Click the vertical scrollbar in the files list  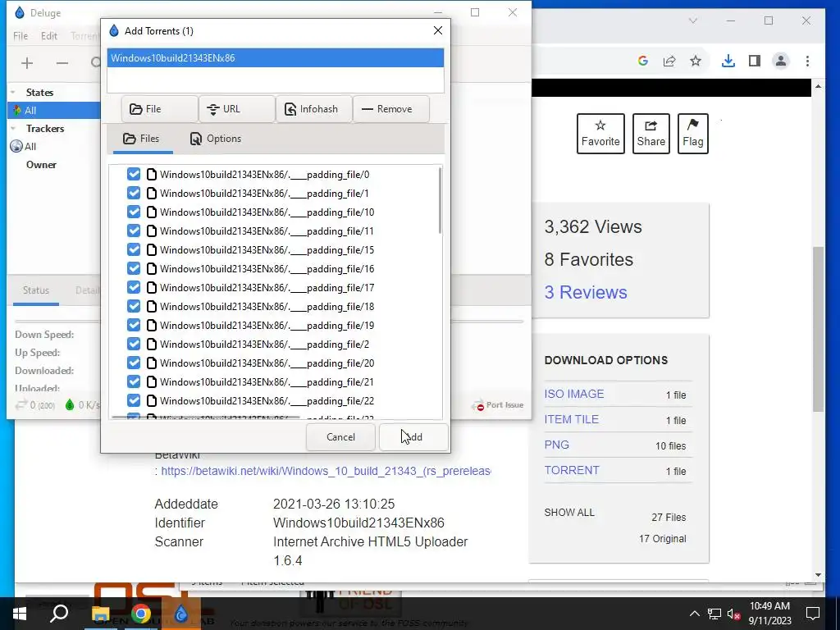440,200
